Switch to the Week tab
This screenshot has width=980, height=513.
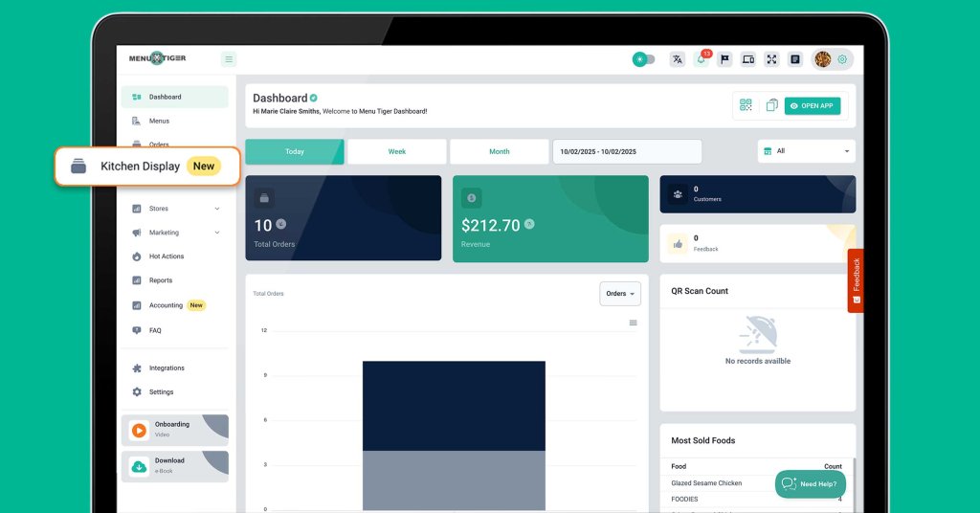396,151
